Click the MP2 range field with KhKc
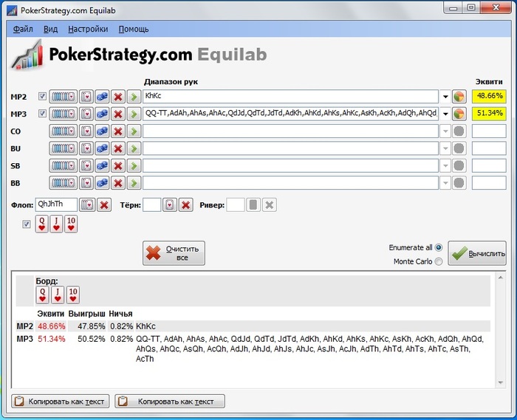Viewport: 517px width, 420px height. point(290,97)
